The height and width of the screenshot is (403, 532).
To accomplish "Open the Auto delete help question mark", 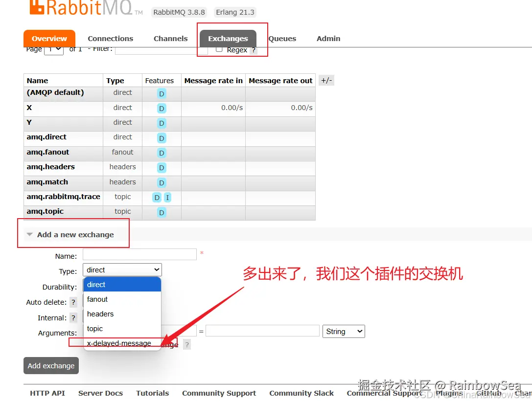I will point(73,302).
